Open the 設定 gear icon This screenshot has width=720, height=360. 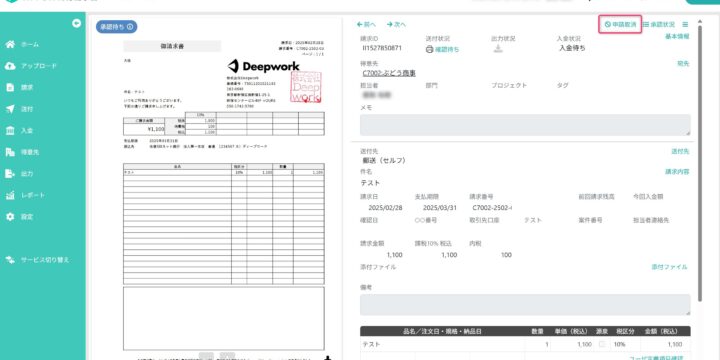(10, 217)
